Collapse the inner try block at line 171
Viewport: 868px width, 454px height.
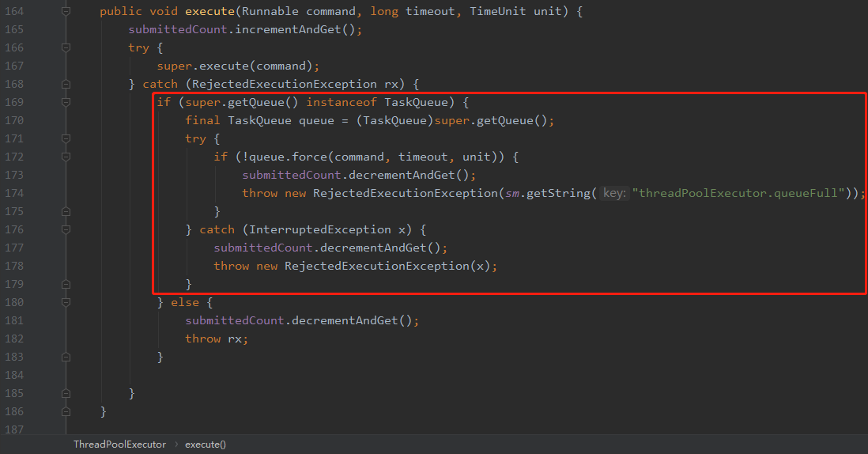66,138
